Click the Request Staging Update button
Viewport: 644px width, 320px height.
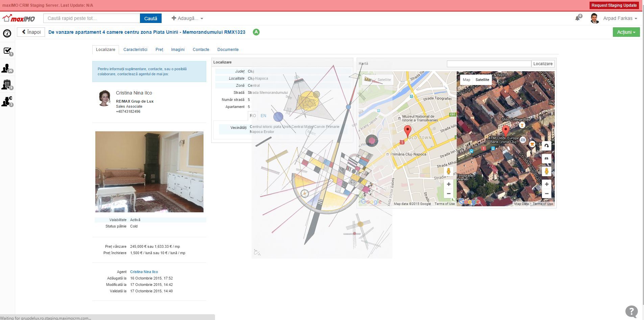point(614,5)
